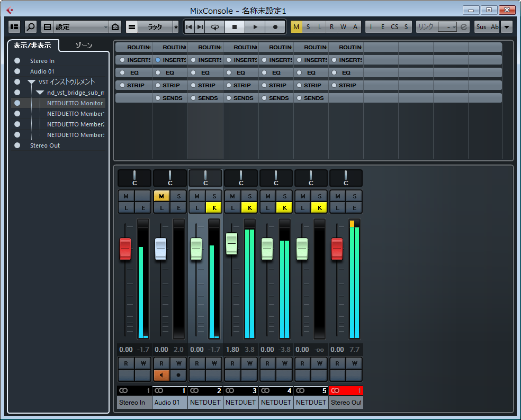Toggle visibility dot for Audio 01

pos(17,71)
